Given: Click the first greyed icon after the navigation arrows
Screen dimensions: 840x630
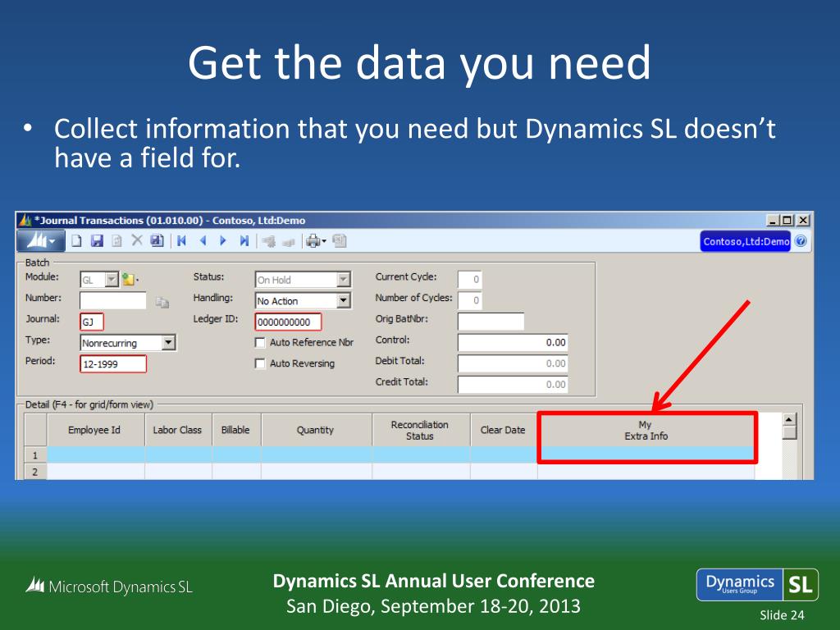Looking at the screenshot, I should pyautogui.click(x=269, y=242).
